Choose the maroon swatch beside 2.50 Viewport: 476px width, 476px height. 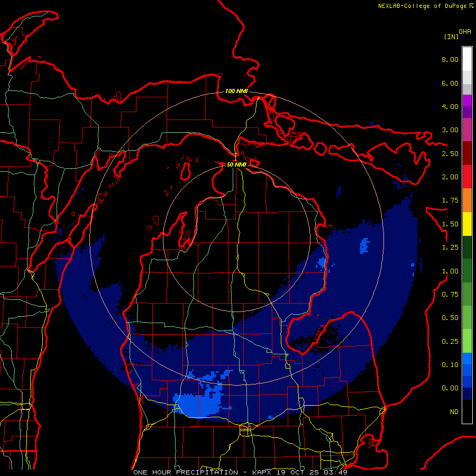[x=467, y=153]
